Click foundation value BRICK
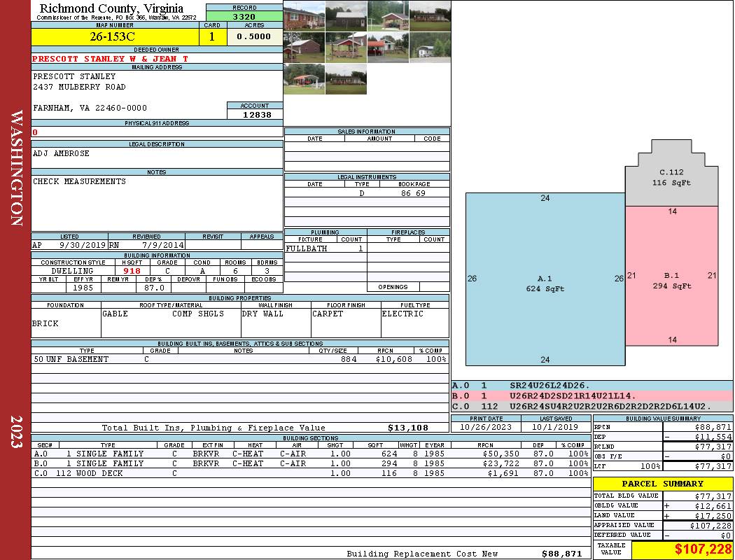 45,323
